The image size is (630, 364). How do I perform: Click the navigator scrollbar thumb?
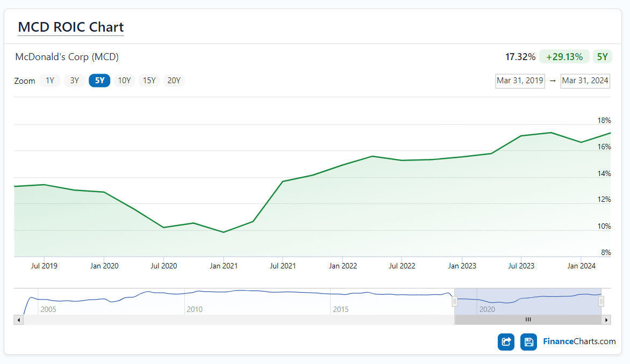[528, 319]
